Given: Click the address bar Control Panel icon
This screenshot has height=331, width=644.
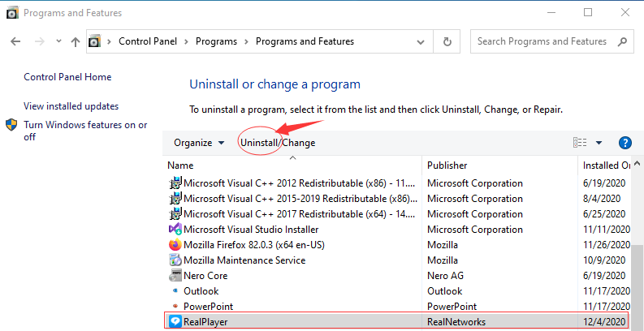Looking at the screenshot, I should tap(95, 41).
